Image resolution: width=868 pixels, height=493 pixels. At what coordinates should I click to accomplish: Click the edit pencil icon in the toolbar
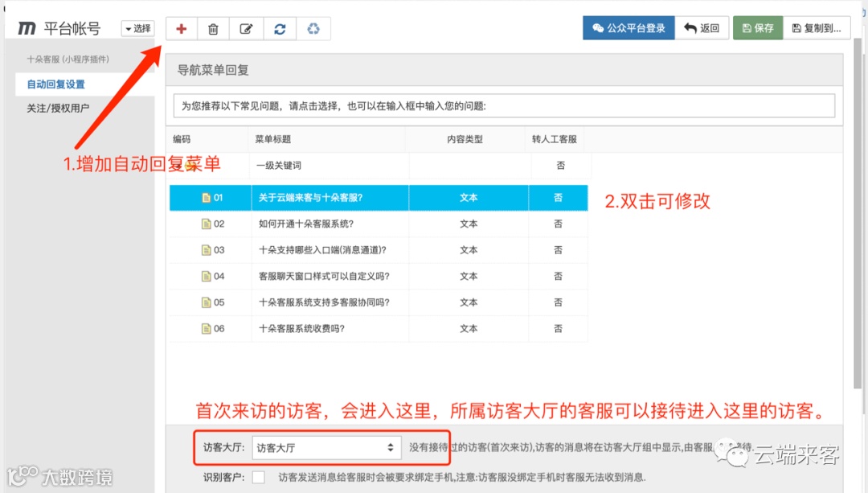click(x=247, y=29)
